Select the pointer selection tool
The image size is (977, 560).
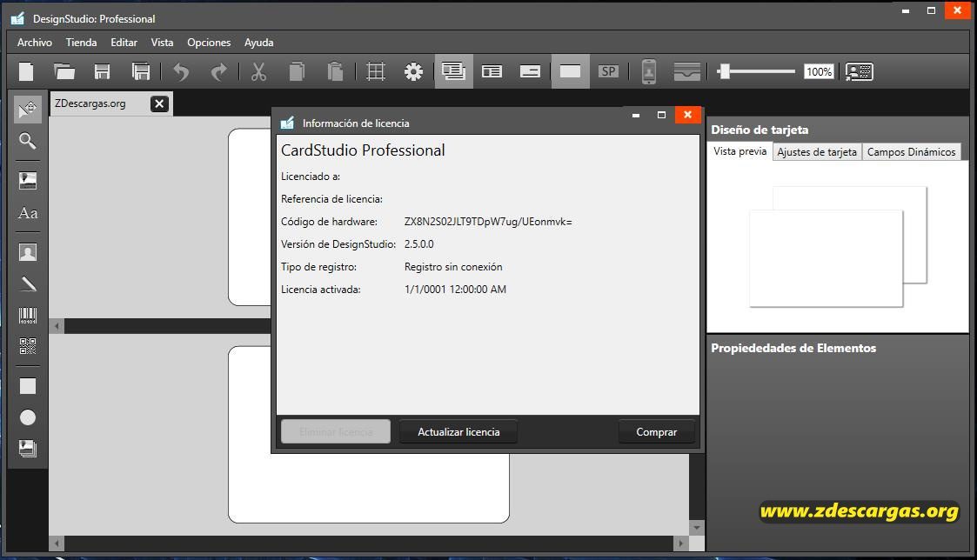pos(28,110)
